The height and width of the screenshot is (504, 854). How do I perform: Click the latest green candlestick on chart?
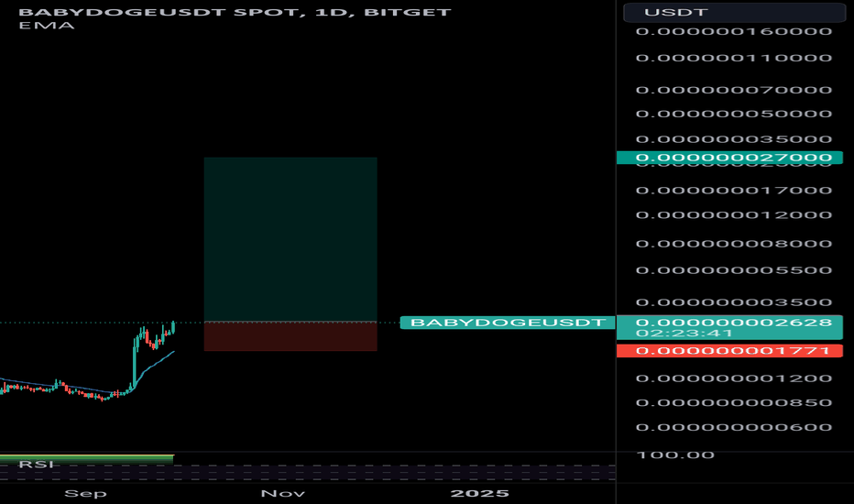click(173, 327)
